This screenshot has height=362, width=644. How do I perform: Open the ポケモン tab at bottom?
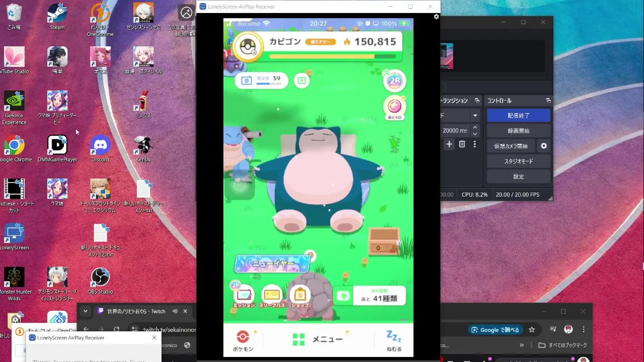243,340
